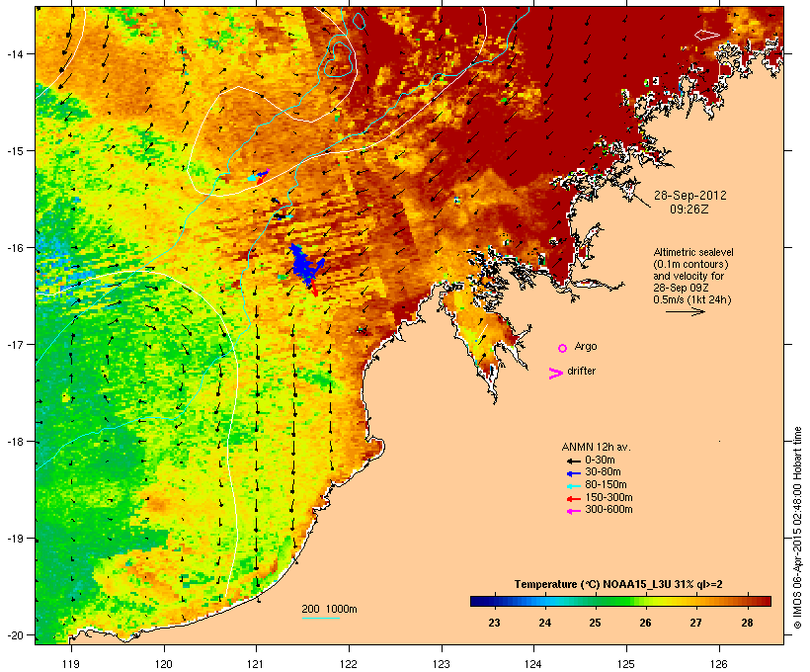Viewport: 810px width, 672px height.
Task: Click the magenta drifter legend marker
Action: coord(555,374)
